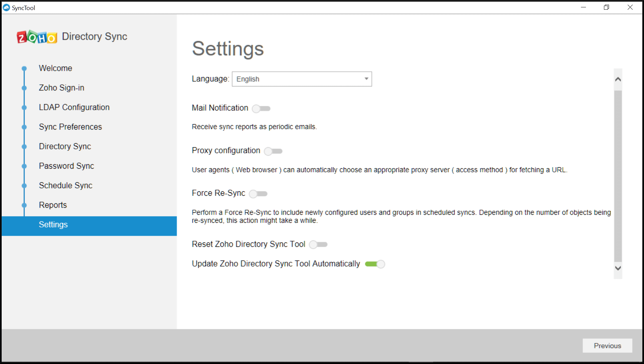Image resolution: width=644 pixels, height=364 pixels.
Task: Go to LDAP Configuration step
Action: click(x=74, y=107)
